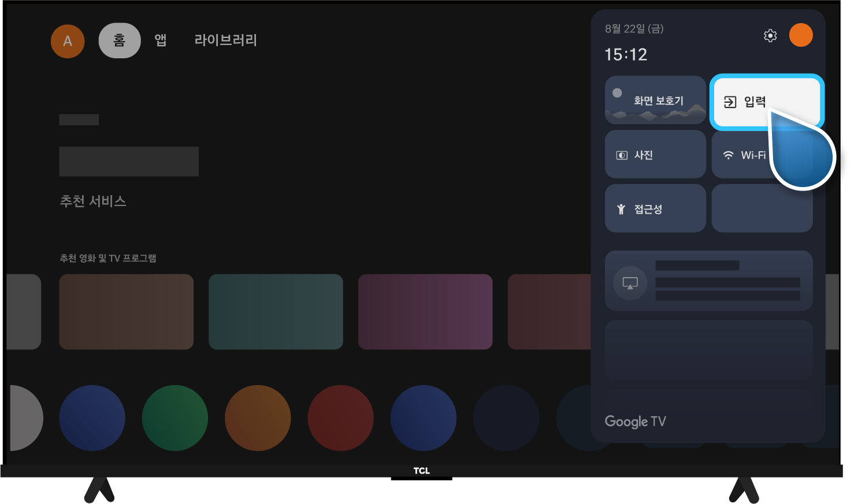Open the empty tile beside 접근성
The image size is (854, 504).
point(762,208)
